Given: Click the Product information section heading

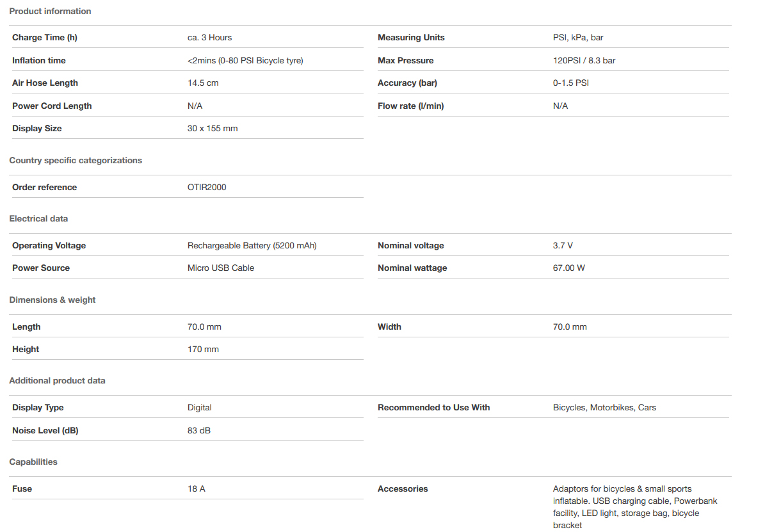Looking at the screenshot, I should coord(50,11).
